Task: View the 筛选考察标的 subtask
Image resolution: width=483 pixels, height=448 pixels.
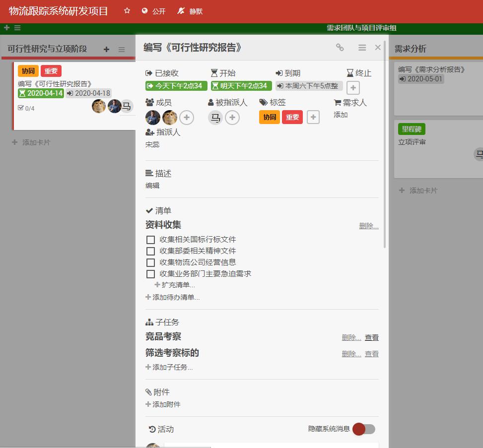Action: pos(371,354)
